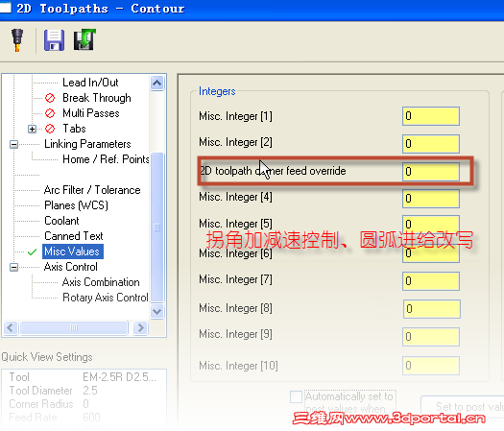The height and width of the screenshot is (431, 504).
Task: Collapse the Axis Control node
Action: [13, 268]
